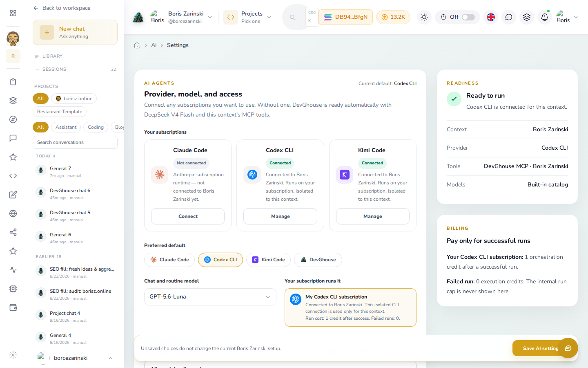Open the app grid icon in the left rail
This screenshot has width=588, height=368.
coord(13,13)
